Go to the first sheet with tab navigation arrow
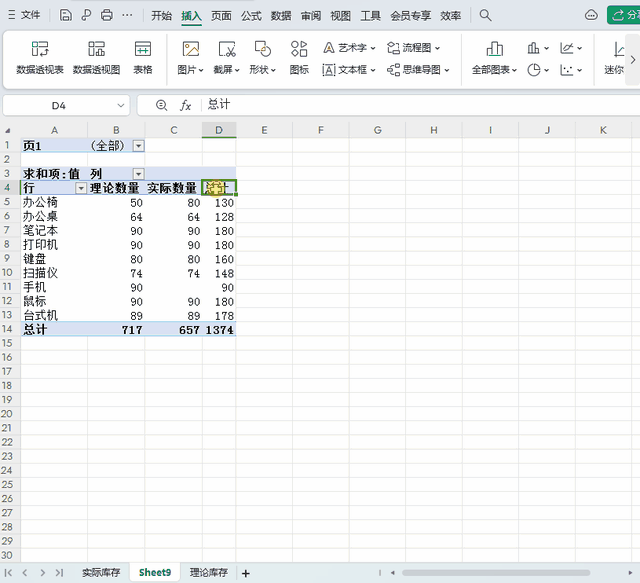The image size is (640, 583). click(x=8, y=573)
